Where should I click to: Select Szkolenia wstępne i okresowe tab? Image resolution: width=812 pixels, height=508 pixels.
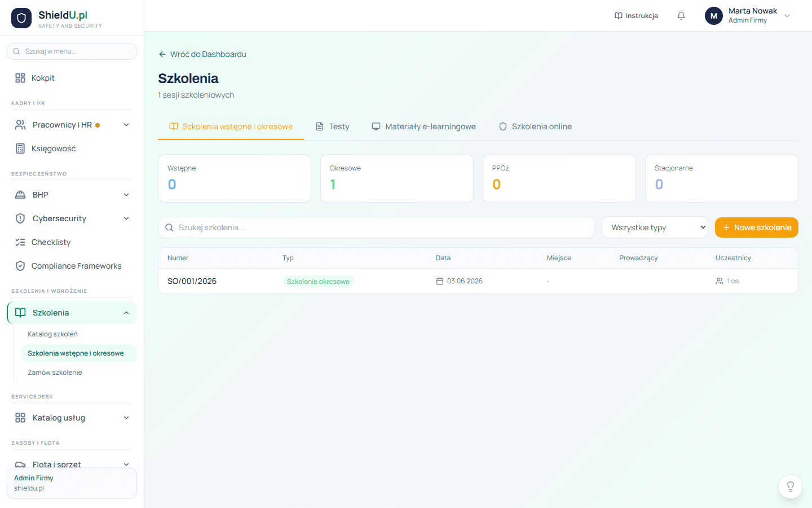coord(231,126)
